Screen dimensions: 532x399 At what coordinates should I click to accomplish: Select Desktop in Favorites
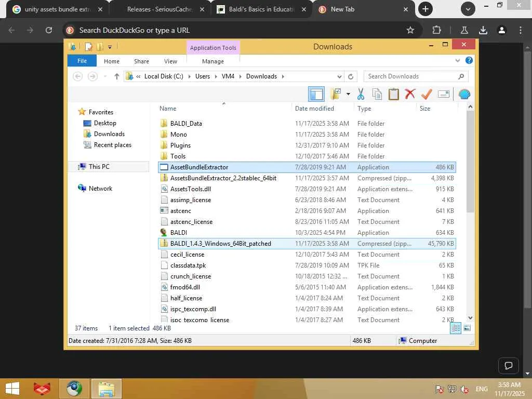click(105, 123)
